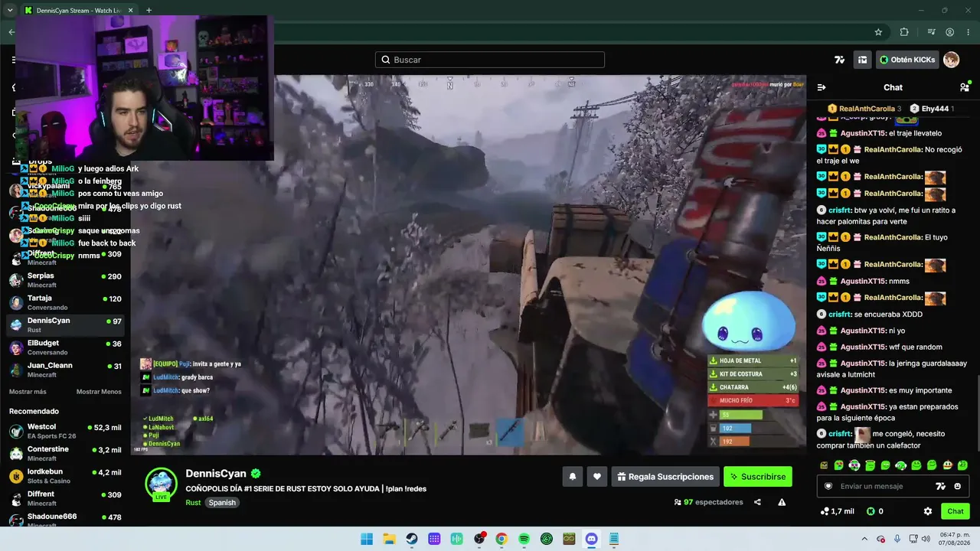Click the KICKs balance showing 0
The height and width of the screenshot is (551, 980).
point(875,511)
